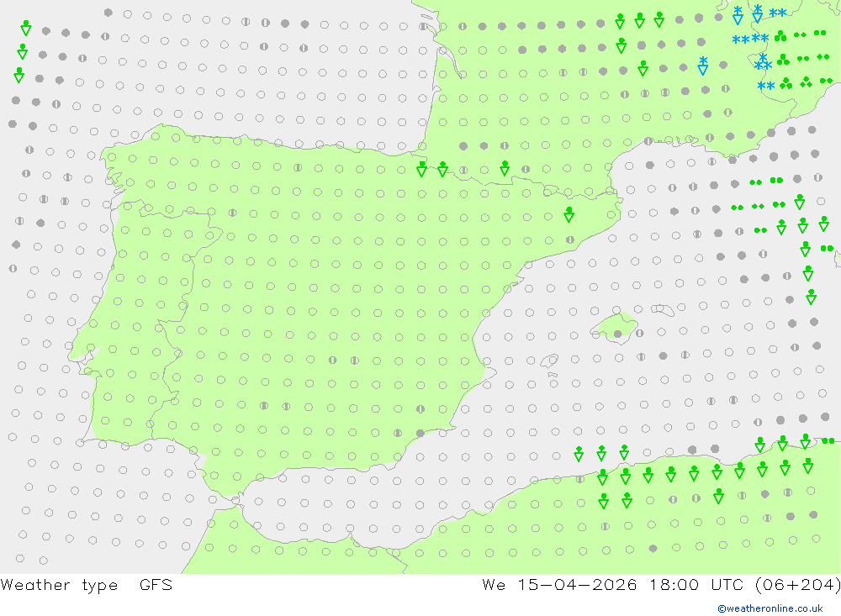Open the weatheronline.co.uk copyright link

click(x=770, y=608)
